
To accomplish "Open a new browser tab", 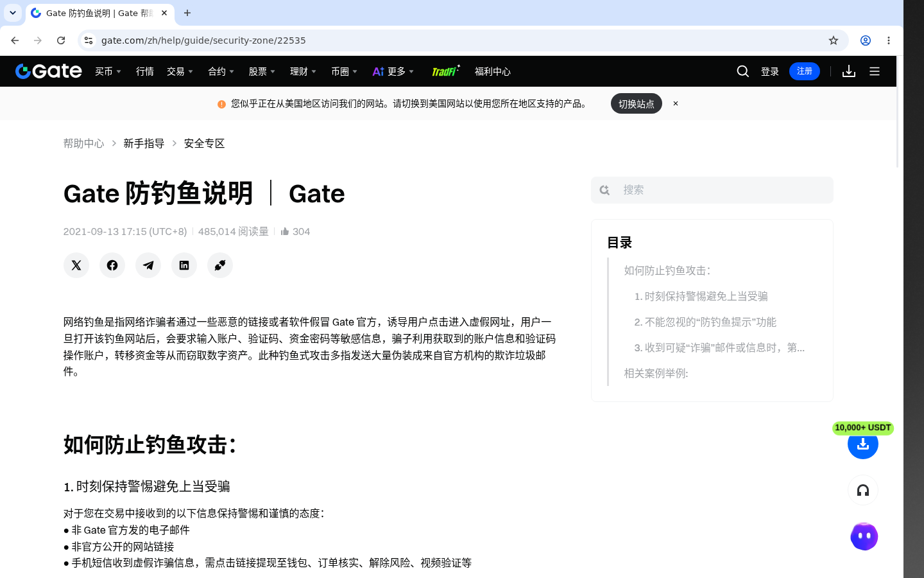I will [x=187, y=13].
